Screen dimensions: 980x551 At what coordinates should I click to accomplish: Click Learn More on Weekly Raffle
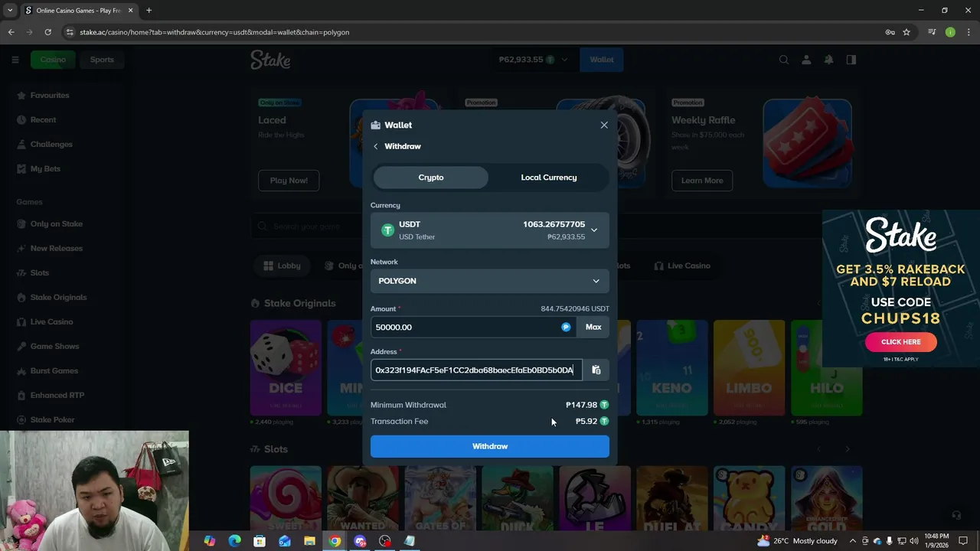click(x=702, y=181)
